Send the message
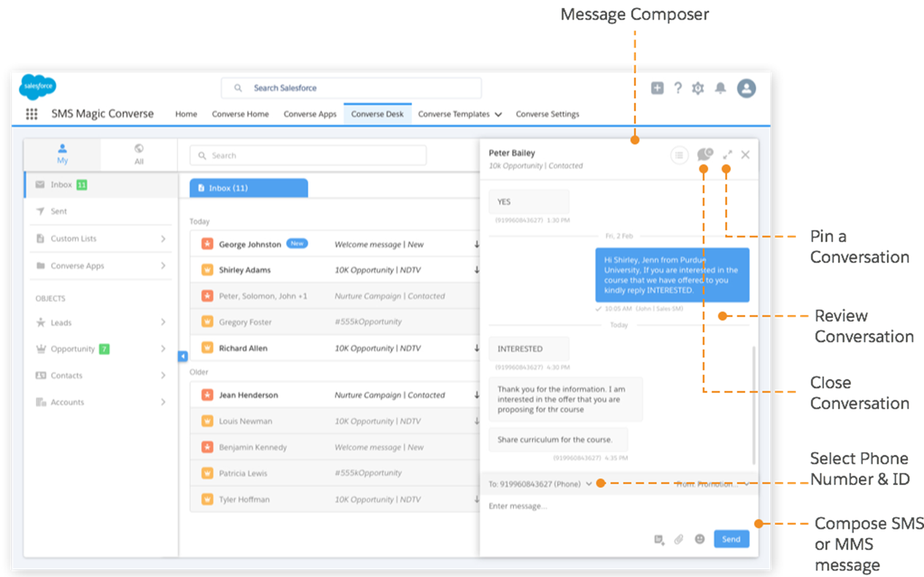Screen dimensions: 924x577 [731, 539]
